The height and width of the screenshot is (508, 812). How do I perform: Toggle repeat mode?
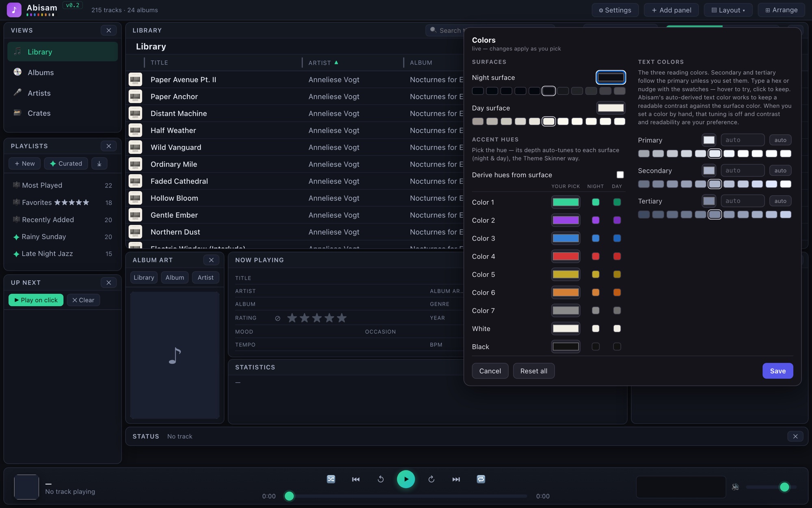tap(481, 479)
